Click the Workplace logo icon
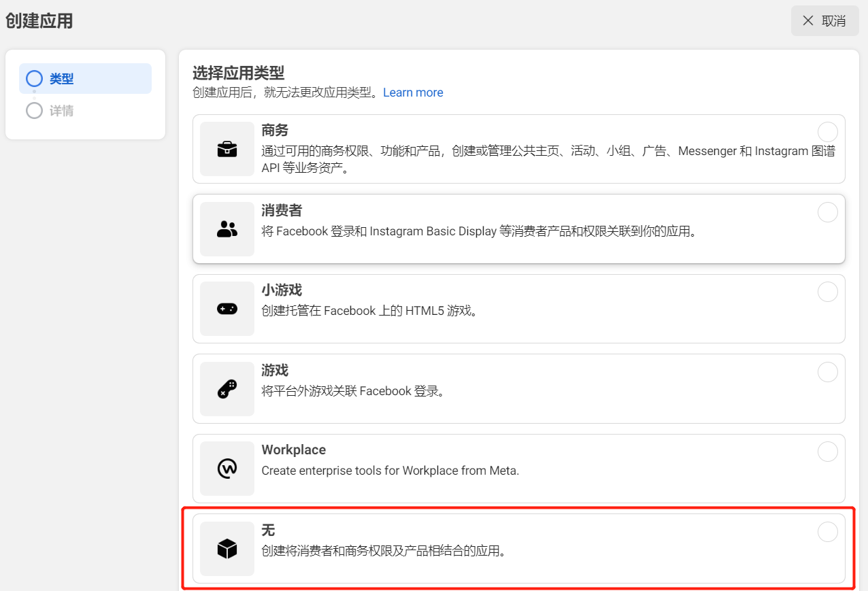 pyautogui.click(x=227, y=469)
